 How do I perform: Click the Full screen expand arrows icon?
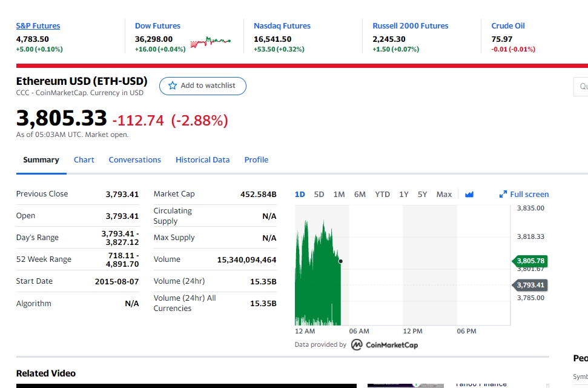(503, 194)
